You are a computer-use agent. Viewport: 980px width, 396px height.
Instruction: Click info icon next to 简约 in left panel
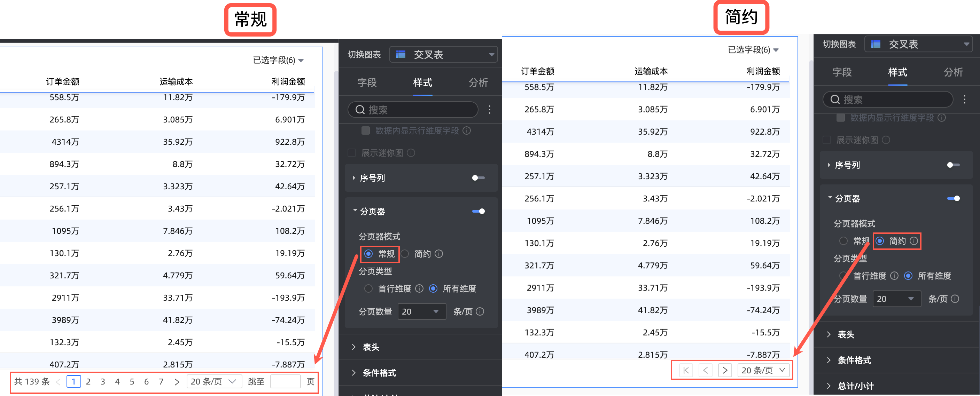coord(439,253)
